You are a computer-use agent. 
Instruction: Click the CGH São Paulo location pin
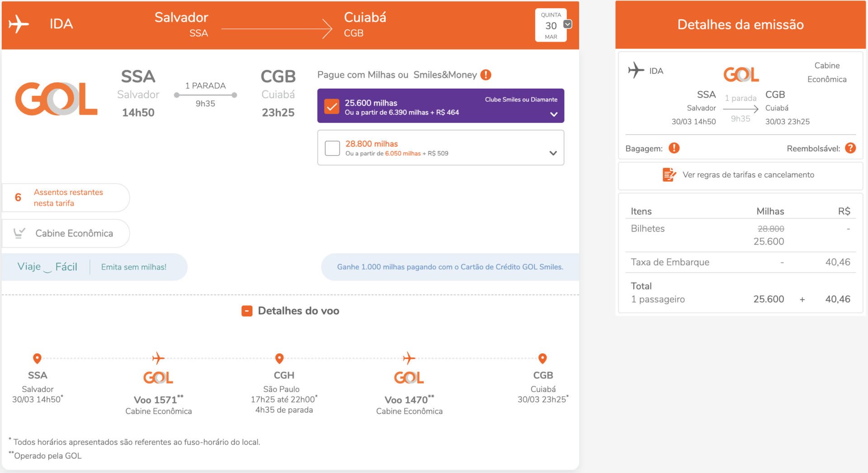[279, 359]
